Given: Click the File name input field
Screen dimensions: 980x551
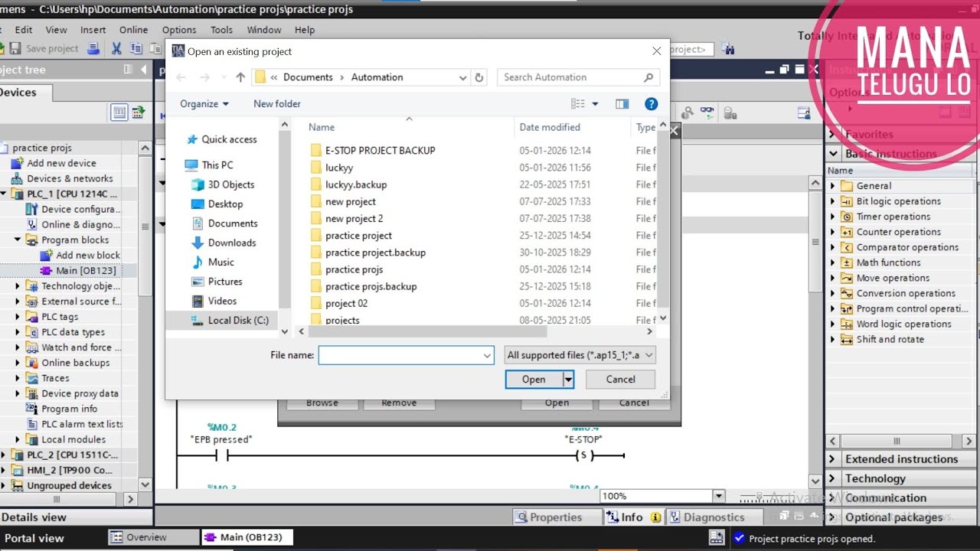Looking at the screenshot, I should coord(400,355).
